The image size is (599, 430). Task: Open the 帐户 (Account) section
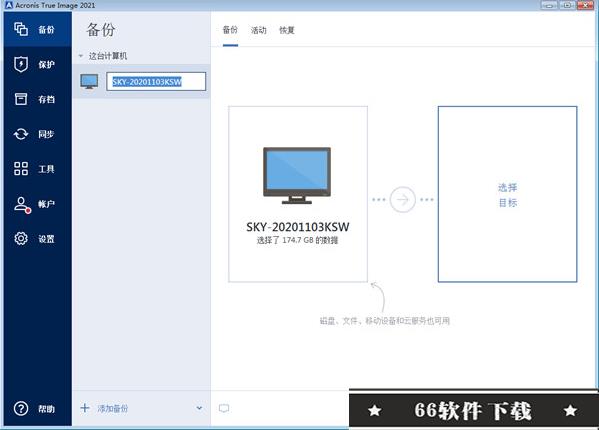coord(37,204)
